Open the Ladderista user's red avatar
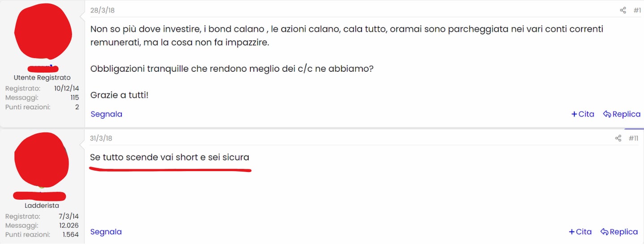Screen dimensions: 644x249 point(41,159)
